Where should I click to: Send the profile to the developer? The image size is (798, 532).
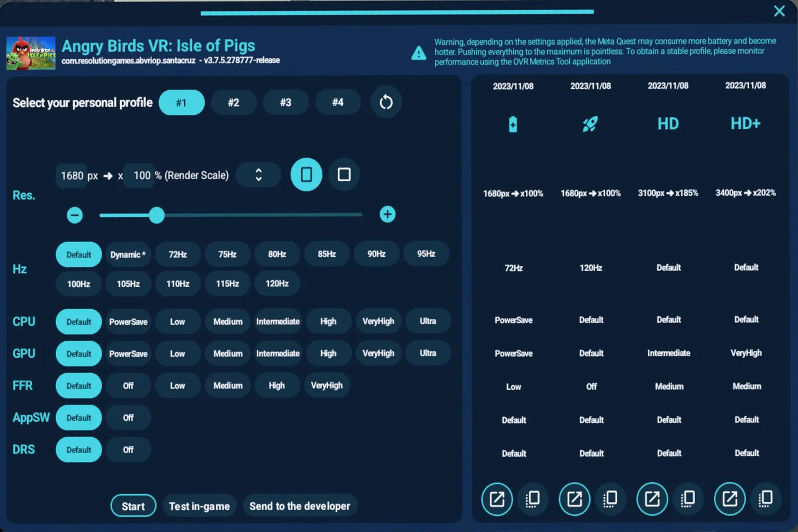coord(300,506)
